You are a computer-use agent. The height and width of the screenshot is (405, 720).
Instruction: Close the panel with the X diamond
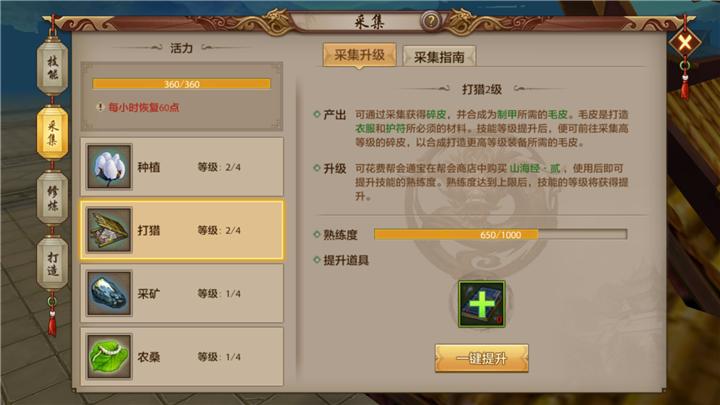pyautogui.click(x=684, y=44)
